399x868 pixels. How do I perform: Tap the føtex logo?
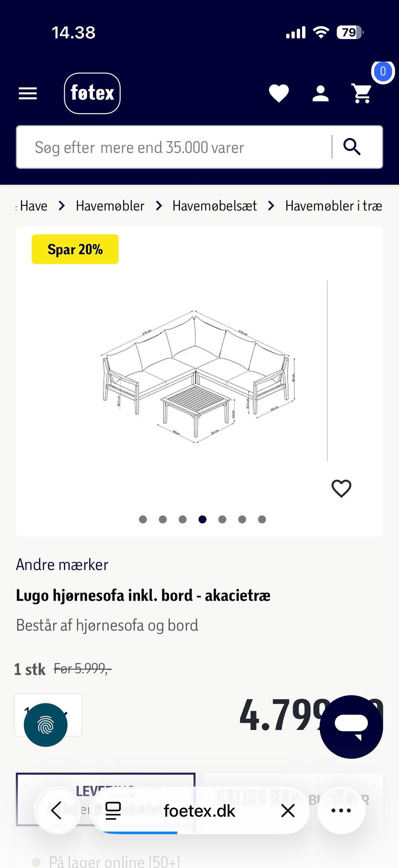[x=92, y=93]
